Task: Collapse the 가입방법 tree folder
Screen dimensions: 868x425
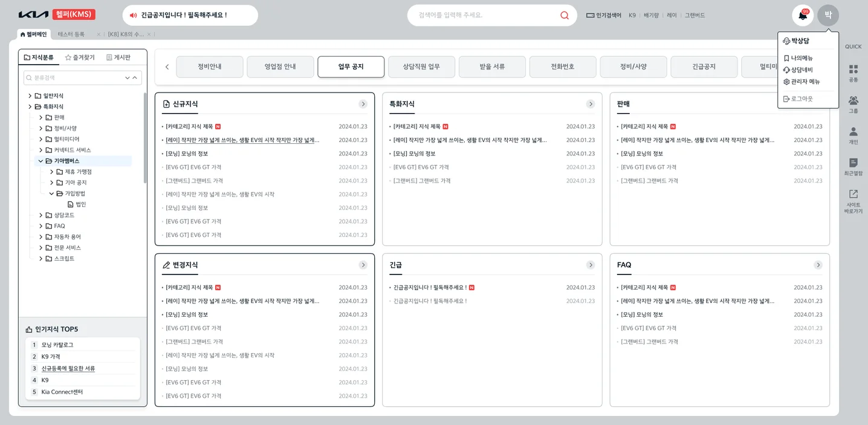Action: pos(51,193)
